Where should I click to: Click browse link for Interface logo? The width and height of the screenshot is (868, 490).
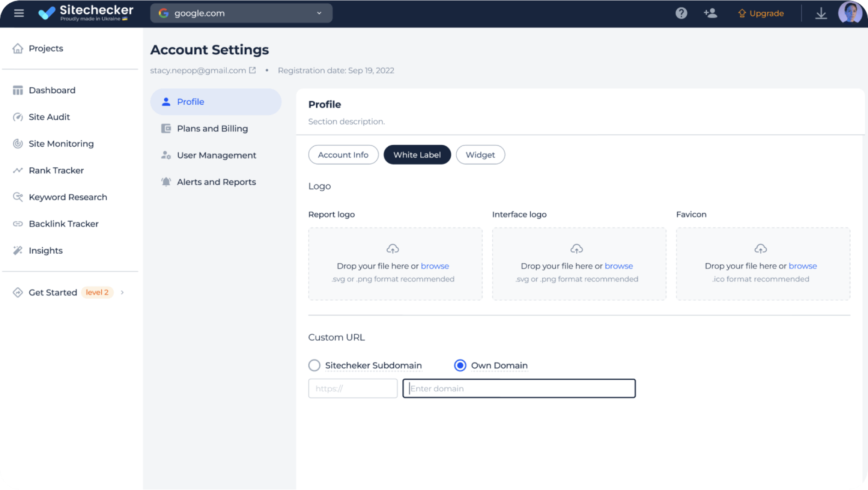[x=619, y=266]
